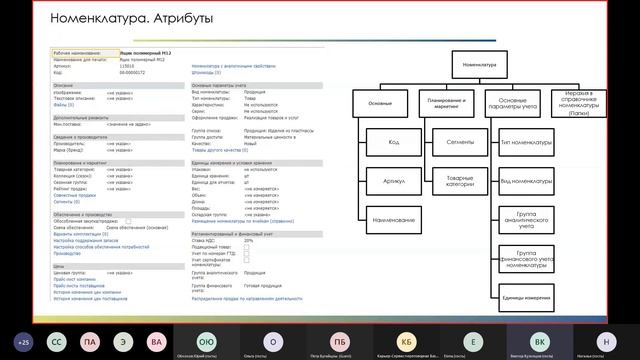Screen dimensions: 640x360
Task: Click the Товарные категории diagram box
Action: pos(460,181)
